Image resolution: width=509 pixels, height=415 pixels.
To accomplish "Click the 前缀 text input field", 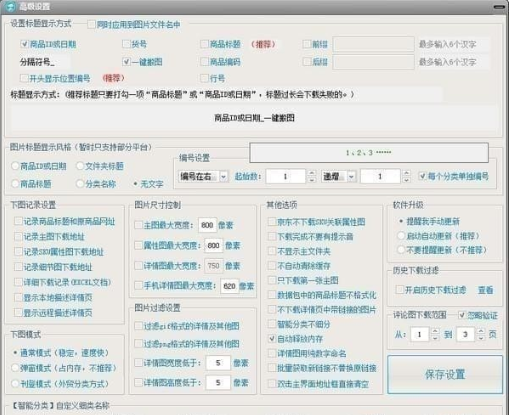I will coord(373,44).
